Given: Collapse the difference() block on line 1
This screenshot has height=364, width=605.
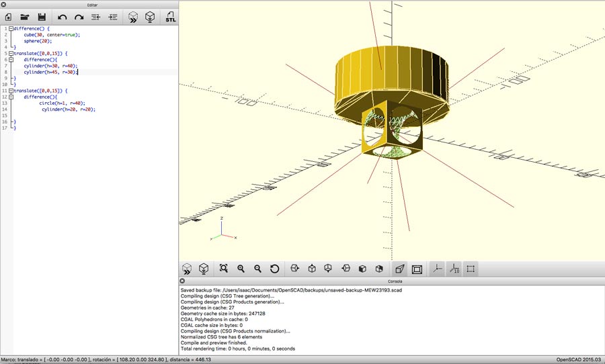Looking at the screenshot, I should (11, 29).
